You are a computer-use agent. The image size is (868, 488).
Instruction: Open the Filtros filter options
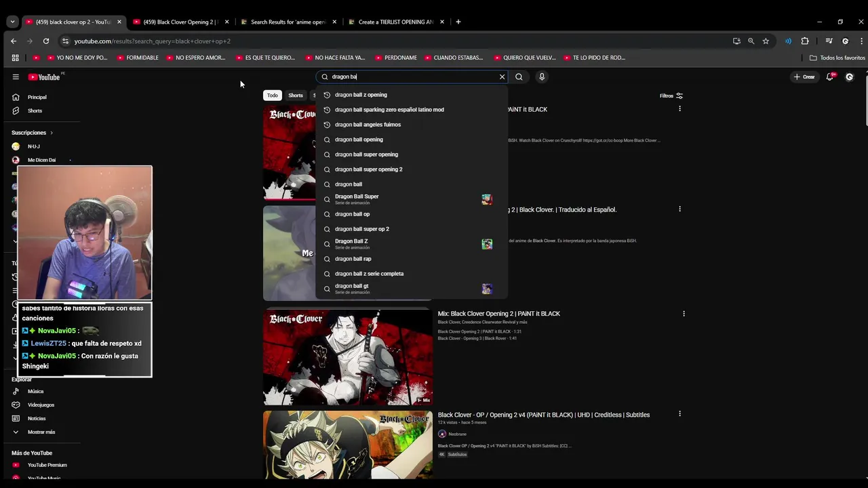[x=671, y=96]
